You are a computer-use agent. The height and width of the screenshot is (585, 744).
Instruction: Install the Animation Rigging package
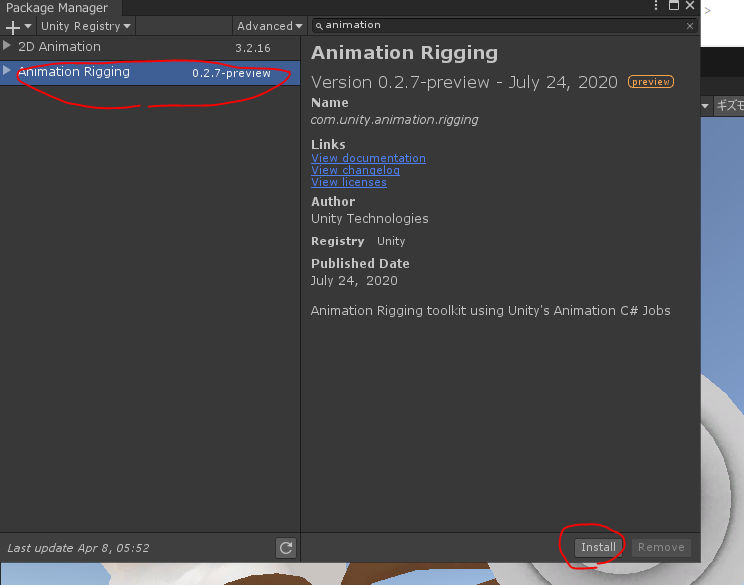click(598, 547)
